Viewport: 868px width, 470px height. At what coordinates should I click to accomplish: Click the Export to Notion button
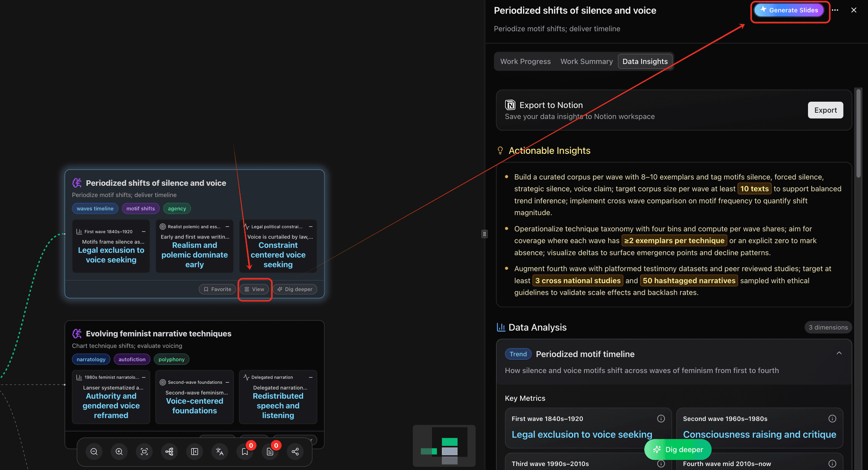[825, 110]
